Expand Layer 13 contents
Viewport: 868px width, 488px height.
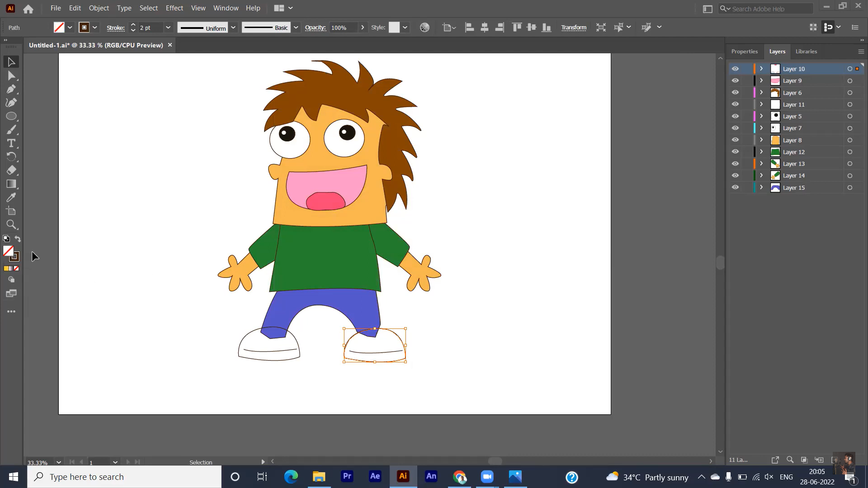pyautogui.click(x=761, y=164)
